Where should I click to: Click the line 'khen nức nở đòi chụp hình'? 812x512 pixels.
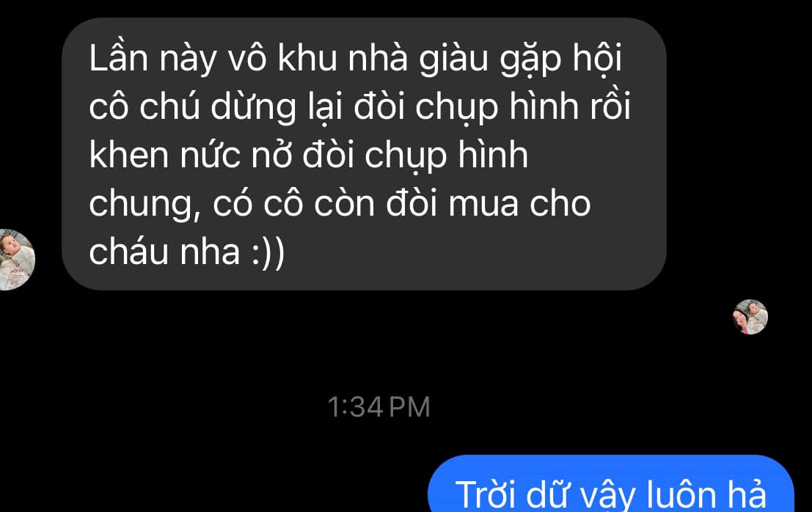click(x=309, y=156)
